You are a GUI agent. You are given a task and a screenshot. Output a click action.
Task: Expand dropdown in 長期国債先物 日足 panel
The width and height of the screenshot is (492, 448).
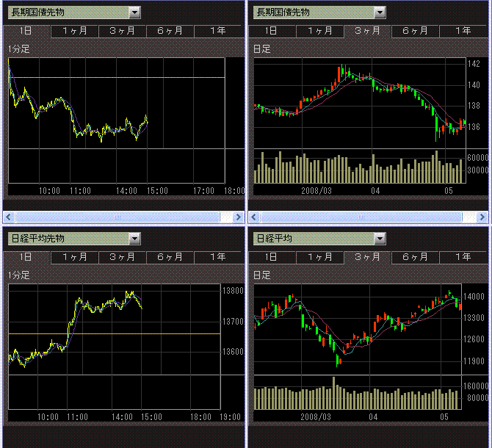tap(379, 12)
